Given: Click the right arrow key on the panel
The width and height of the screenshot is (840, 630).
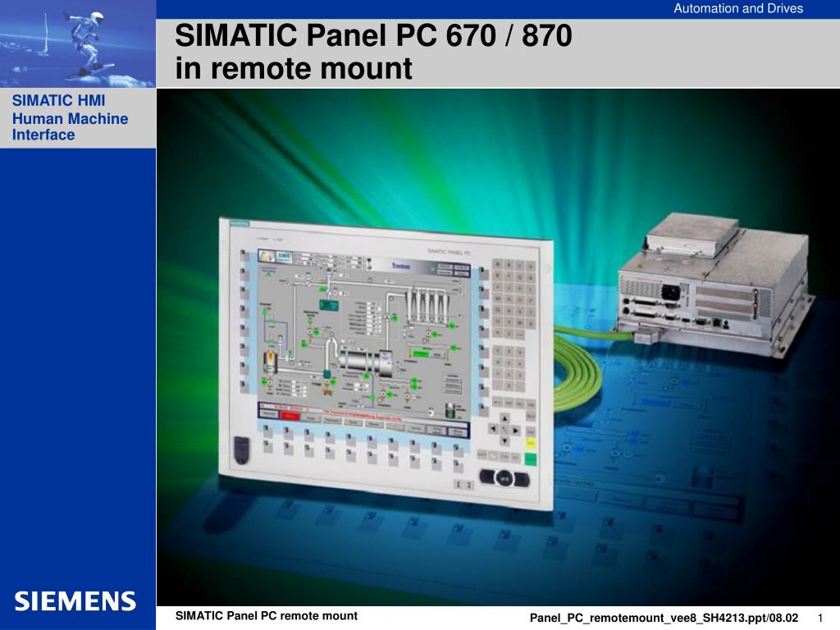Looking at the screenshot, I should 515,430.
